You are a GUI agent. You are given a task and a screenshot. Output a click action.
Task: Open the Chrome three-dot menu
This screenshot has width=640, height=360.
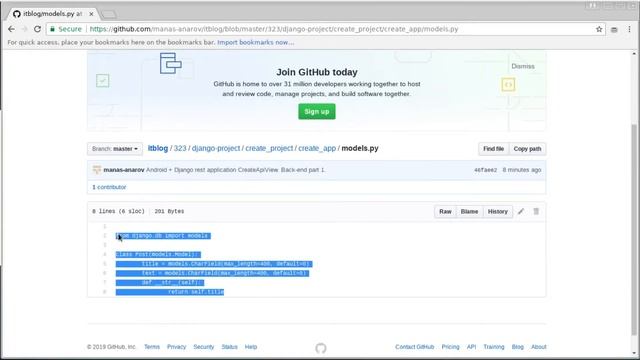(x=629, y=29)
